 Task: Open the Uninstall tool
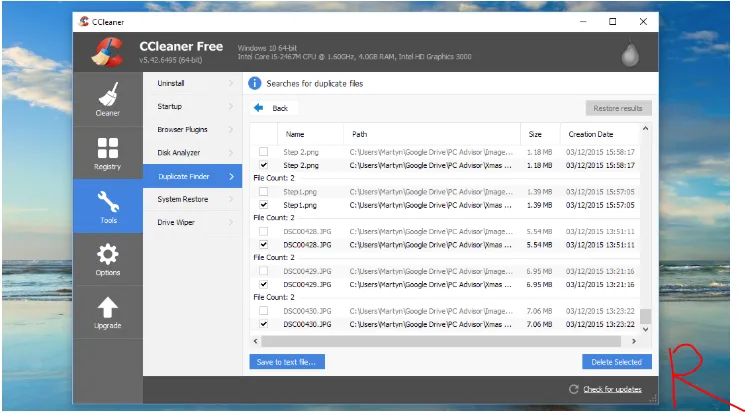point(192,83)
